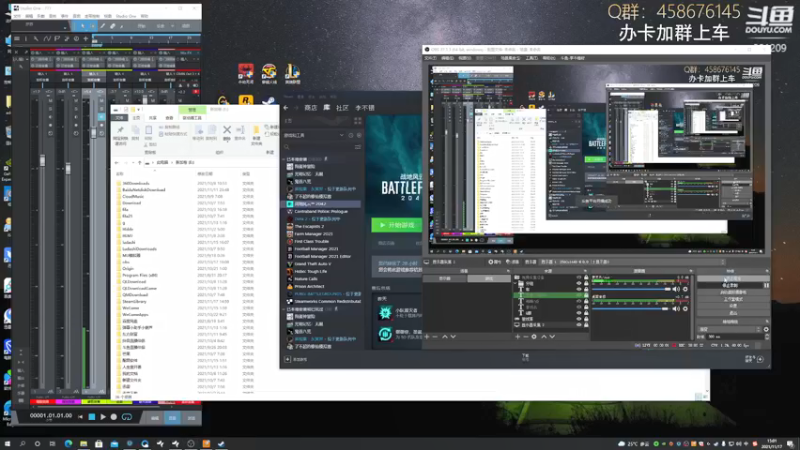Screen dimensions: 800x450
Task: Open source properties gear in OBS sources toolbar
Action: click(x=534, y=337)
